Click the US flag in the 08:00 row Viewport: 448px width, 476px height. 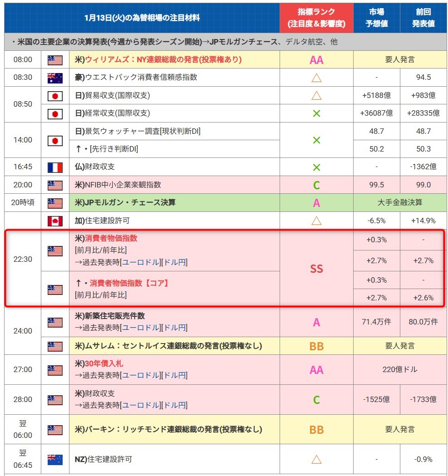55,60
